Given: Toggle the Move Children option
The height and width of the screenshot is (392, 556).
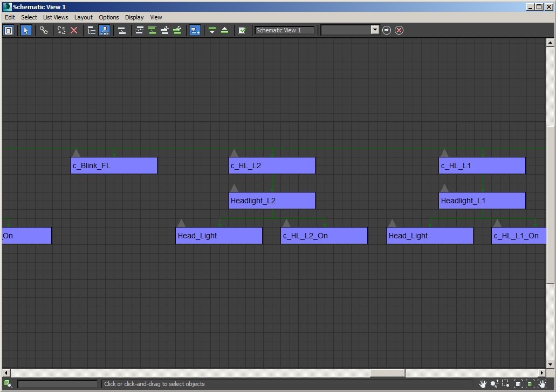Looking at the screenshot, I should point(195,30).
